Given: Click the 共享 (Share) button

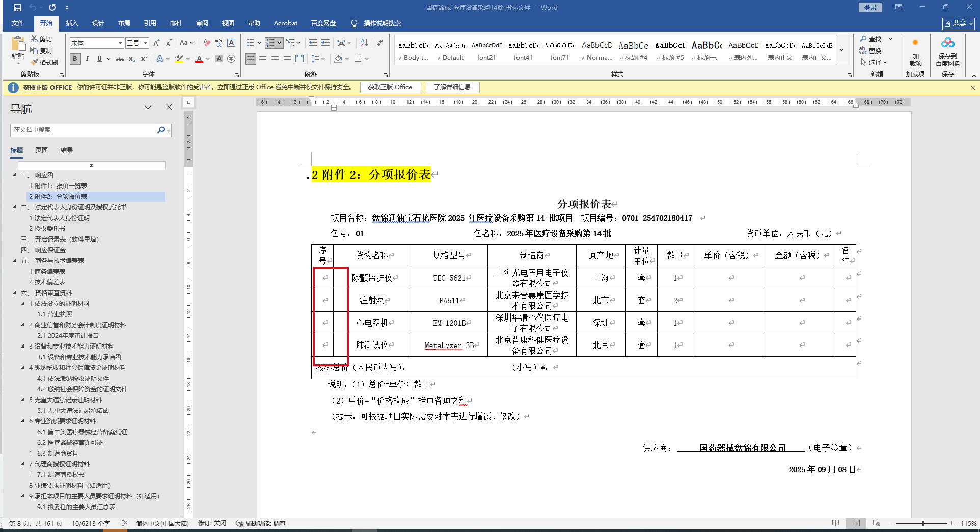Looking at the screenshot, I should (x=959, y=23).
